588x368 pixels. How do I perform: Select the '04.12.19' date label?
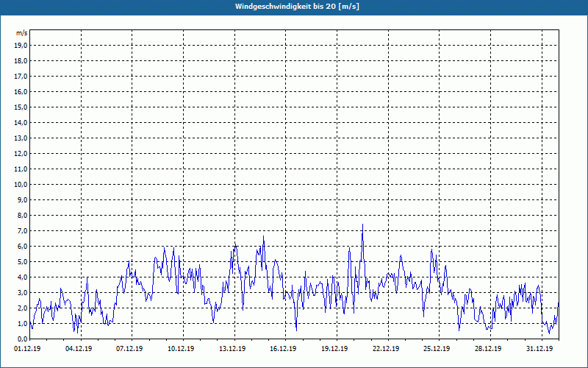79,349
